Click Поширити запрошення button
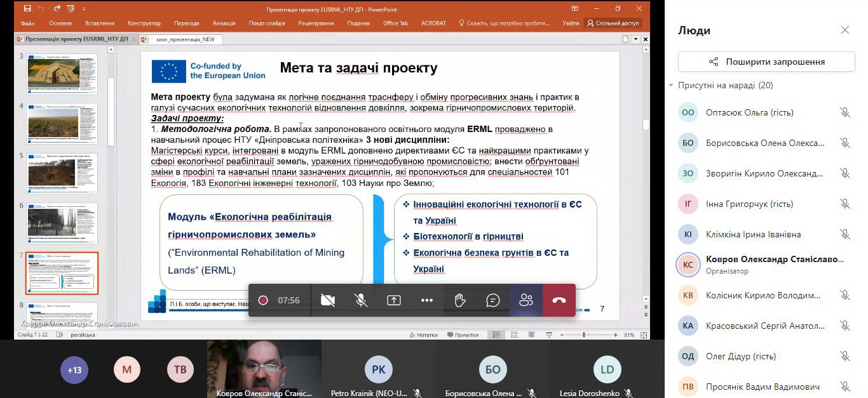 click(x=766, y=62)
